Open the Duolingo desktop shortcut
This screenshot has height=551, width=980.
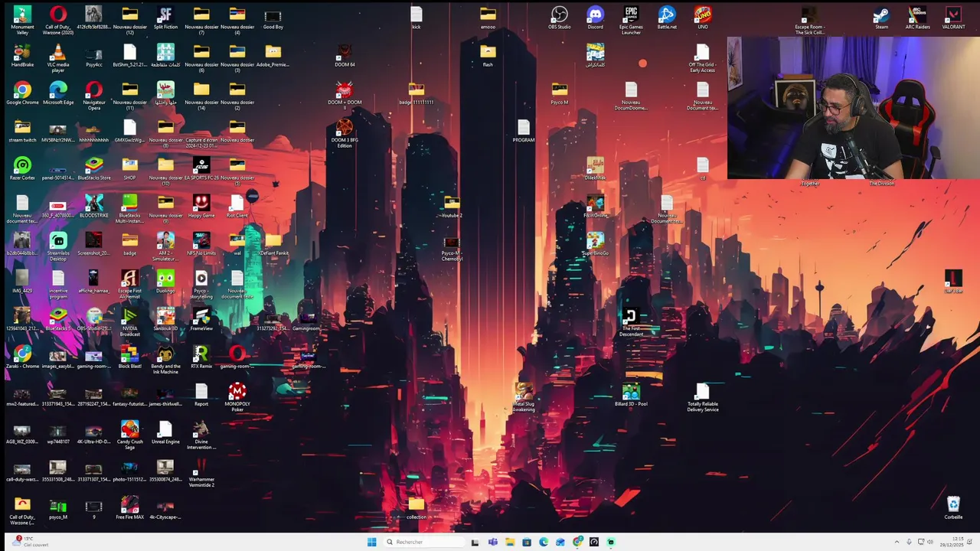point(165,281)
